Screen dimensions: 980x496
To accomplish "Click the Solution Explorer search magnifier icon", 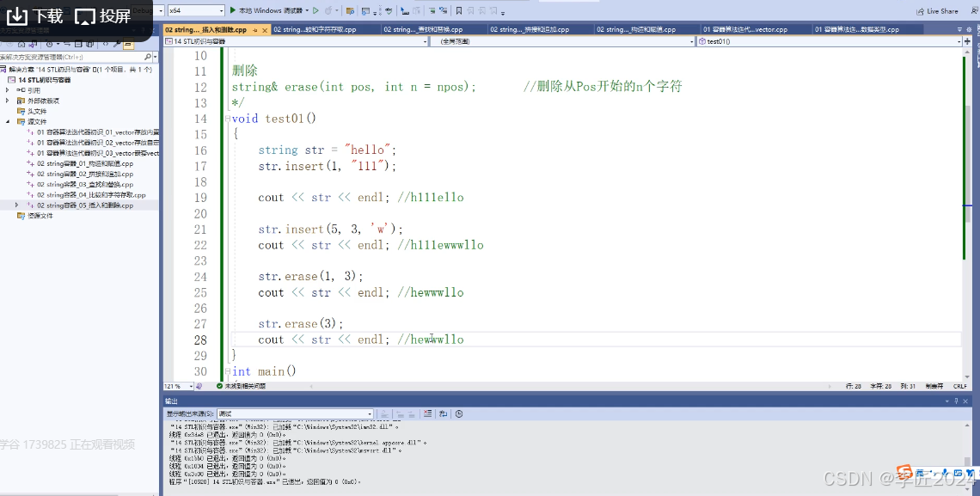I will click(x=148, y=57).
